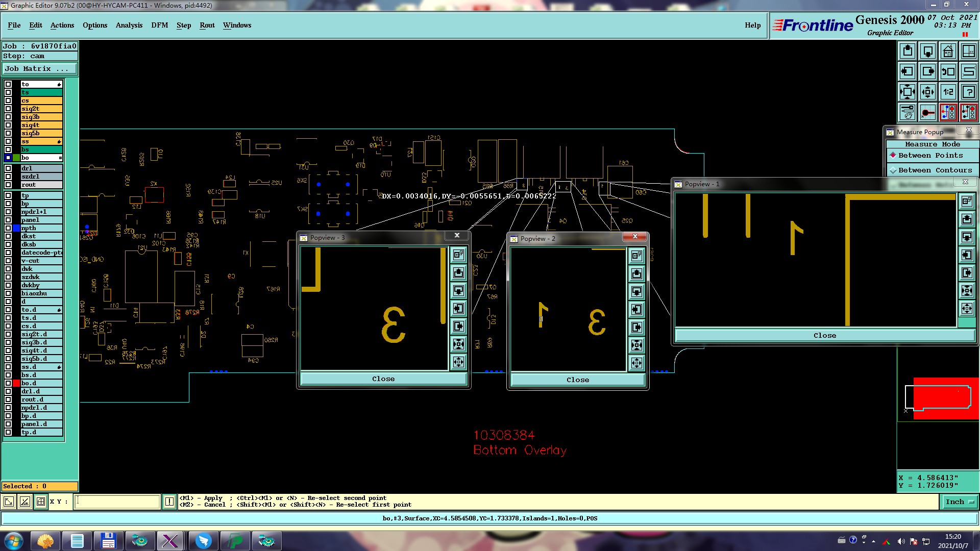Image resolution: width=980 pixels, height=551 pixels.
Task: Click the pan up view icon
Action: pyautogui.click(x=908, y=51)
